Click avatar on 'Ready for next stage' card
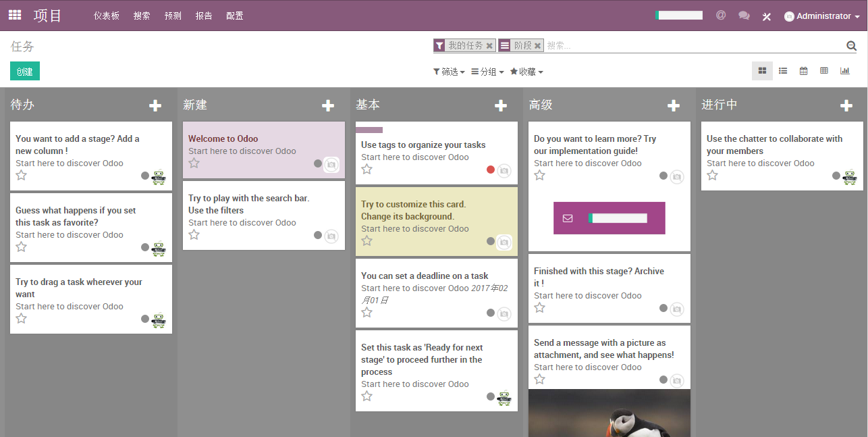This screenshot has height=437, width=868. coord(504,398)
